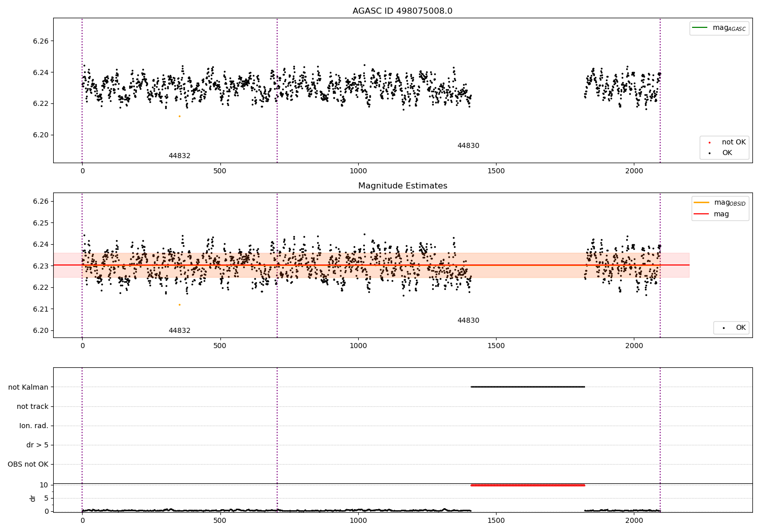Click the 44830 label in the middle plot

pos(468,320)
